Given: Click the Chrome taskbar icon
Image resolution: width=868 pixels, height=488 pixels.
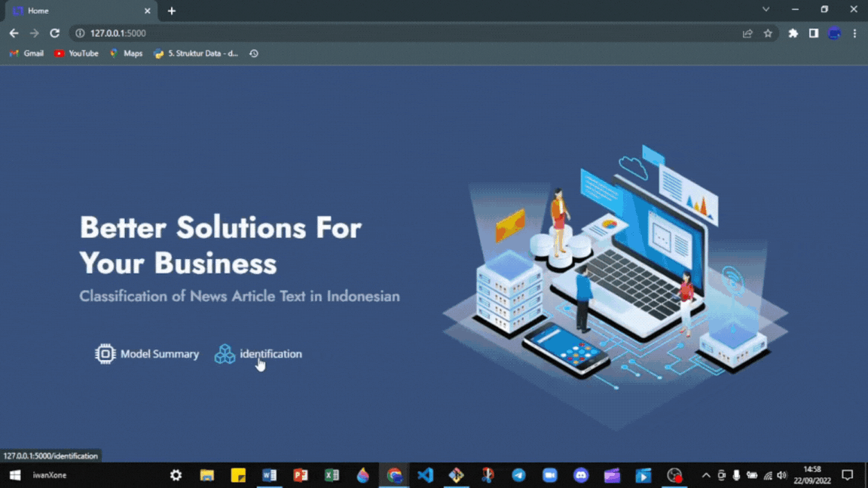Looking at the screenshot, I should click(394, 475).
